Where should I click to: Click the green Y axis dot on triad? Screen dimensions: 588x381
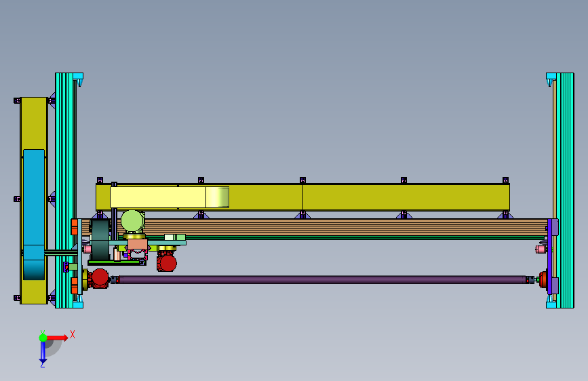pos(43,338)
